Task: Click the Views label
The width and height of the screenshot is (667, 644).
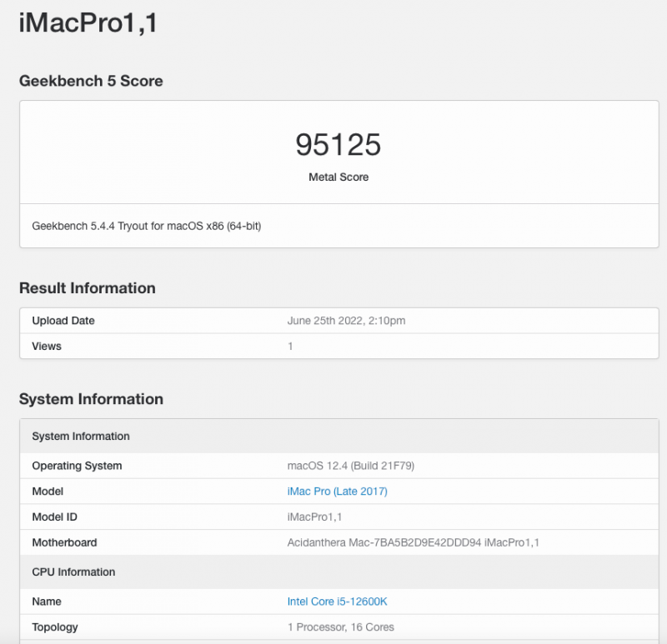Action: (x=47, y=346)
